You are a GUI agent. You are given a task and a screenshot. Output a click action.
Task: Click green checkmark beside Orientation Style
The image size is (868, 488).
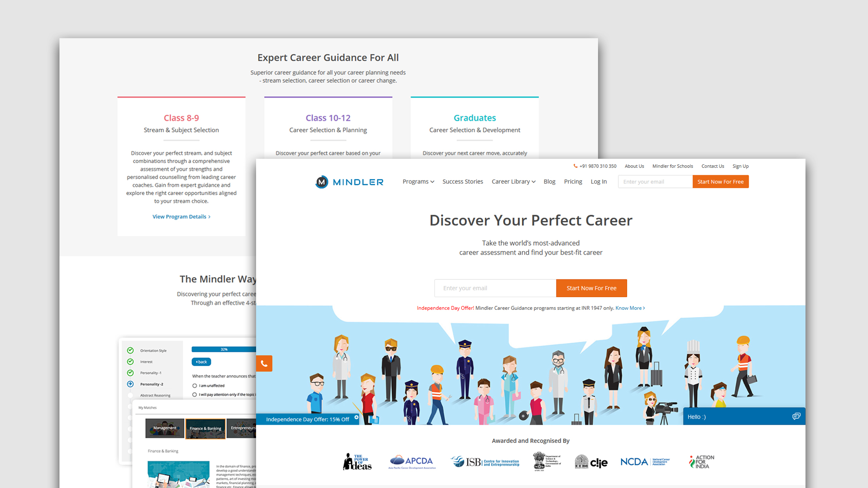tap(130, 350)
